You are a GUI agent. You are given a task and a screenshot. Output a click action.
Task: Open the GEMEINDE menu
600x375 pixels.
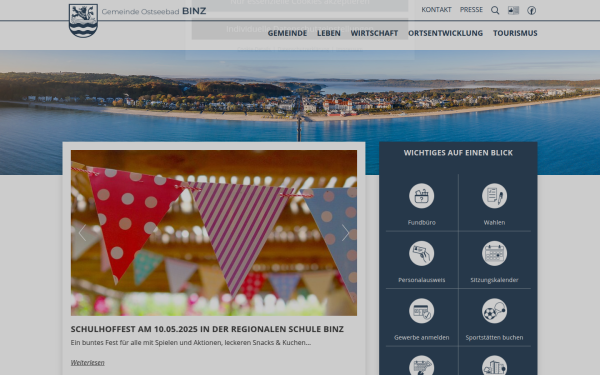click(287, 33)
